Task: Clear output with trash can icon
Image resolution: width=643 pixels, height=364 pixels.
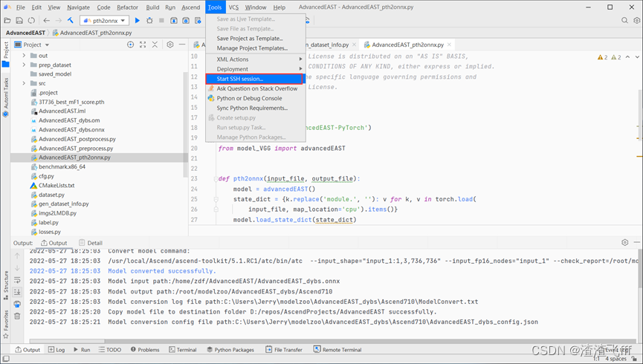Action: click(17, 316)
